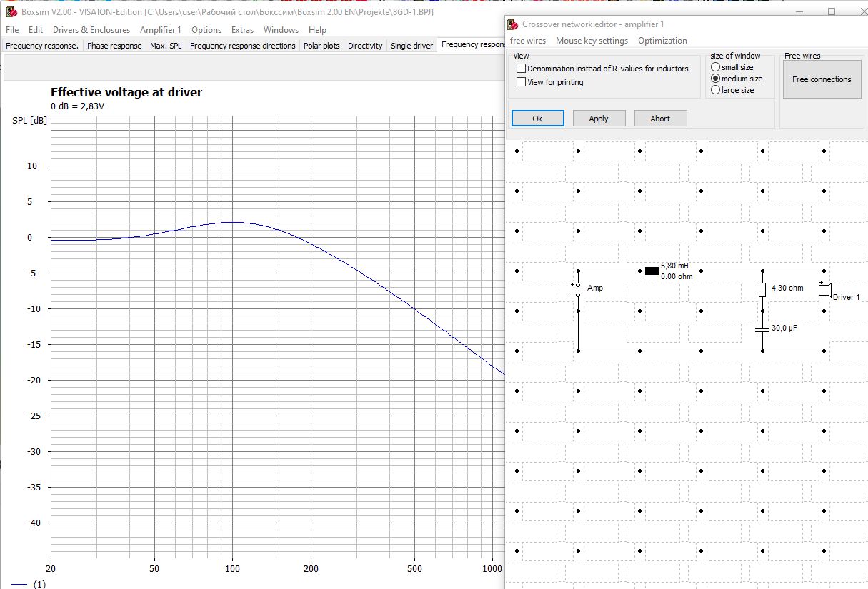Switch to the Directivity tab
This screenshot has height=589, width=868.
[x=365, y=46]
